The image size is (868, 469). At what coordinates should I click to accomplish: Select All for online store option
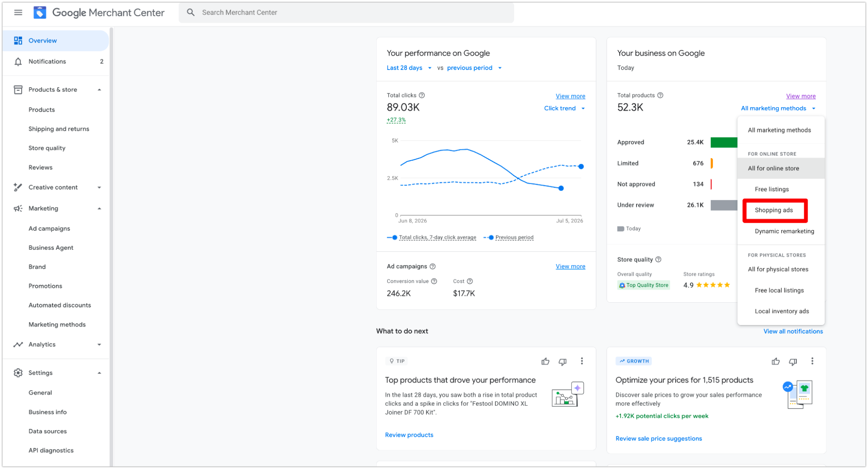pos(781,168)
